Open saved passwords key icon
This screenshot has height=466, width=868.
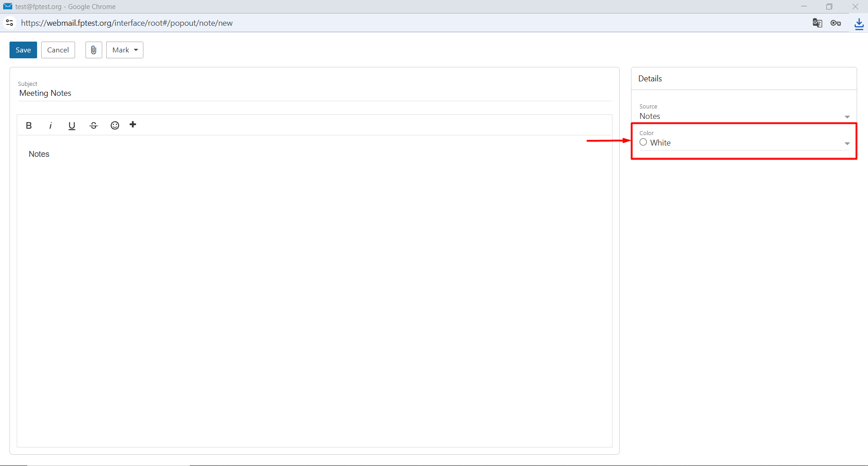coord(836,23)
